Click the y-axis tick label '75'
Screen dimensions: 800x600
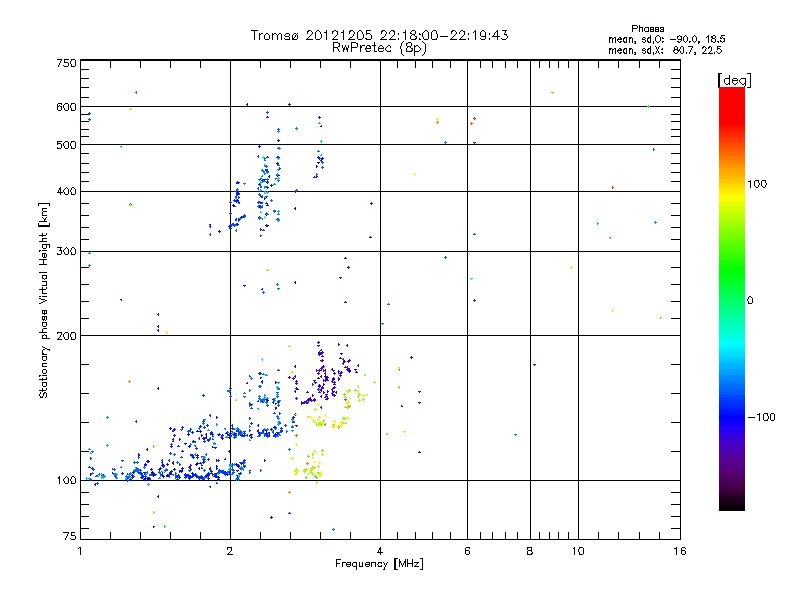70,536
